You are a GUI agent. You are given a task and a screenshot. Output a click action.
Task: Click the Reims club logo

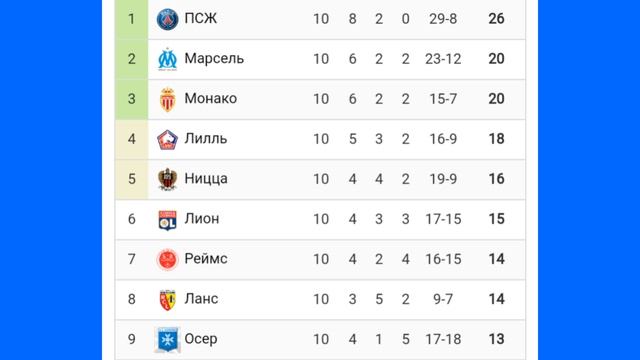(x=167, y=259)
